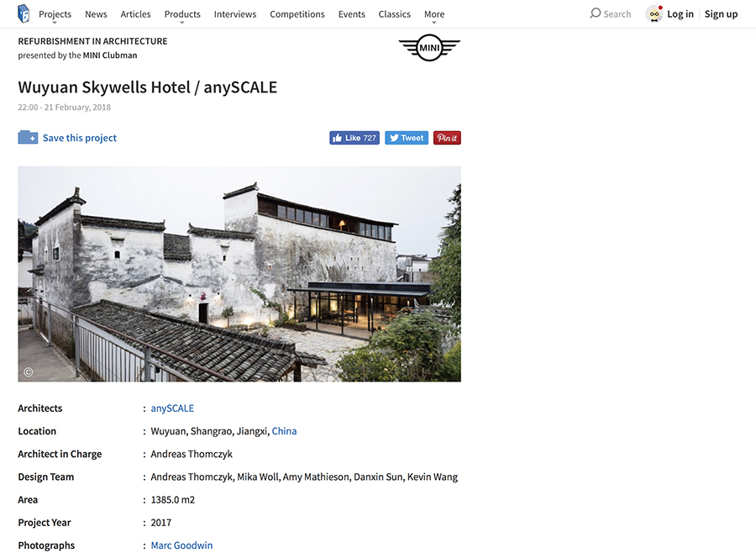The width and height of the screenshot is (756, 553).
Task: Open the Competitions menu item
Action: (x=297, y=14)
